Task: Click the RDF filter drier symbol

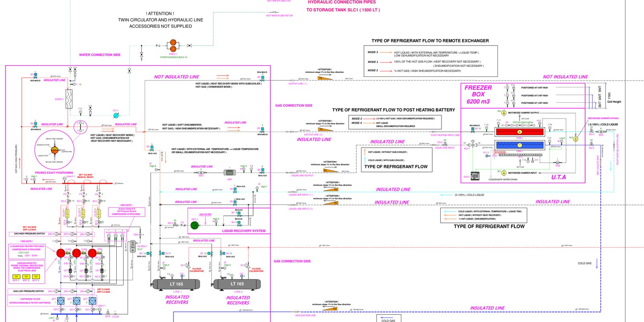Action: point(230,172)
